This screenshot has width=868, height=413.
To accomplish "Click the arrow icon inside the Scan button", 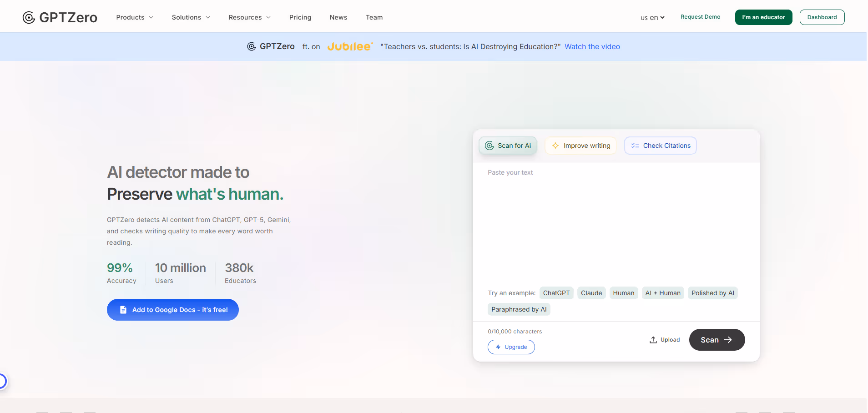I will click(728, 340).
